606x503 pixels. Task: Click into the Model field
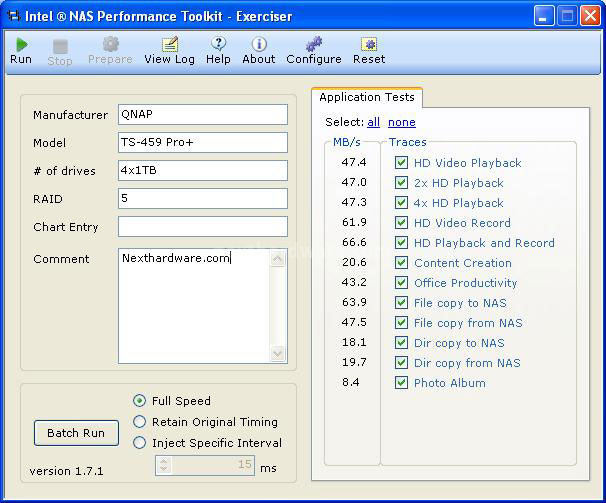[x=203, y=142]
